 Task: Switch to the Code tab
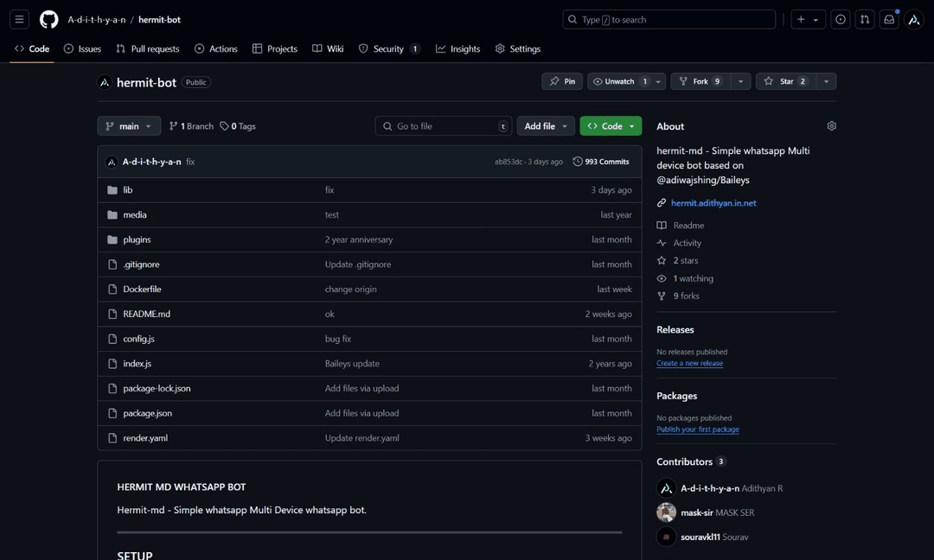(x=32, y=48)
